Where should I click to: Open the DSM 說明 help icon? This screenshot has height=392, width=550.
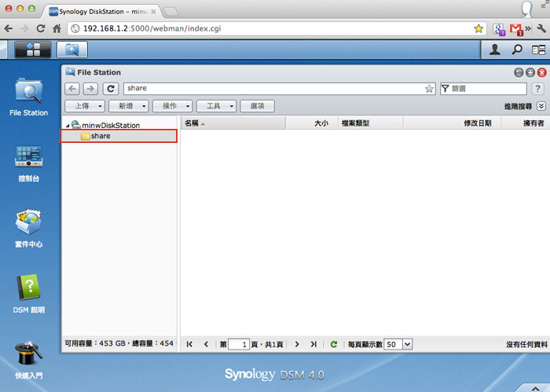coord(29,294)
